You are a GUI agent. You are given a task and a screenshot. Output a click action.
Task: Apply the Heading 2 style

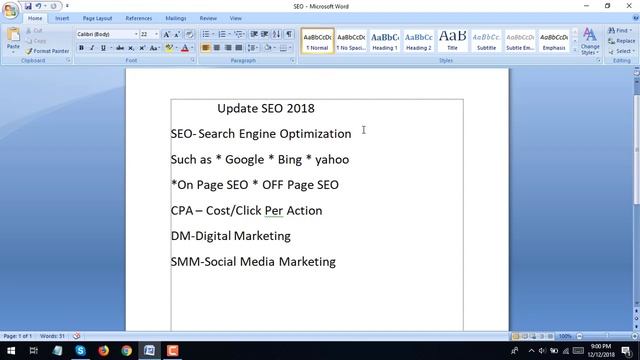(419, 40)
